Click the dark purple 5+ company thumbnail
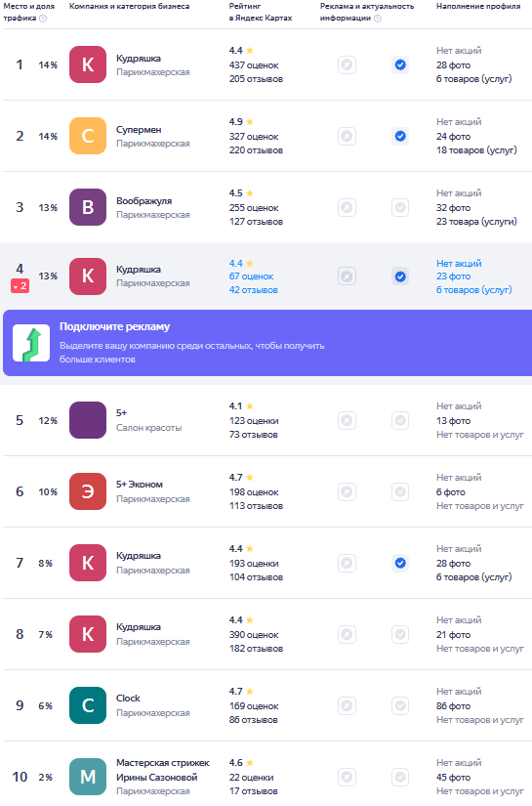This screenshot has width=532, height=806. coord(88,420)
